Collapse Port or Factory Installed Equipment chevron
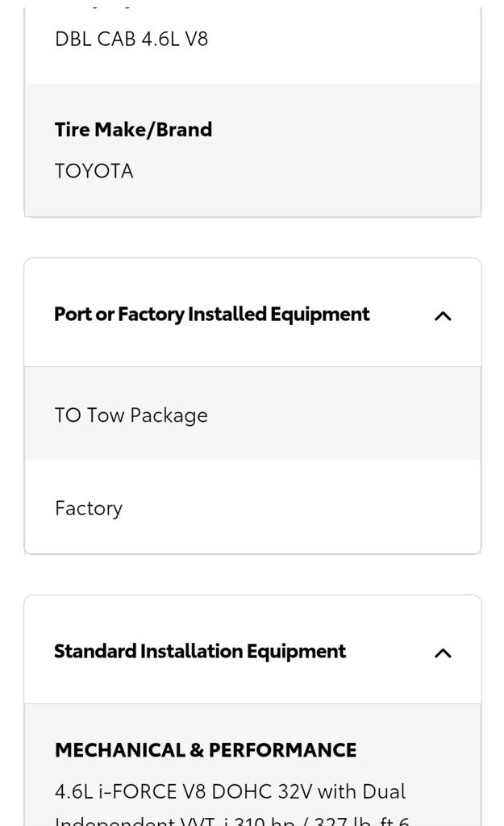The height and width of the screenshot is (826, 504). (443, 315)
